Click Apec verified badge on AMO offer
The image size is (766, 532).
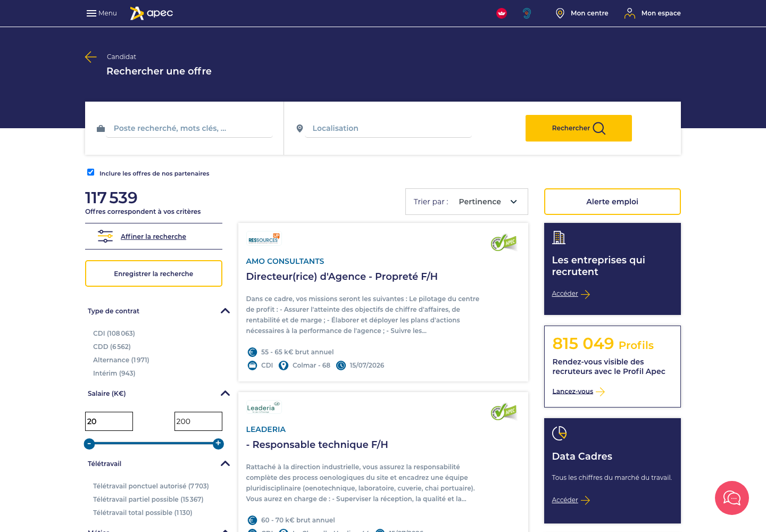coord(504,243)
